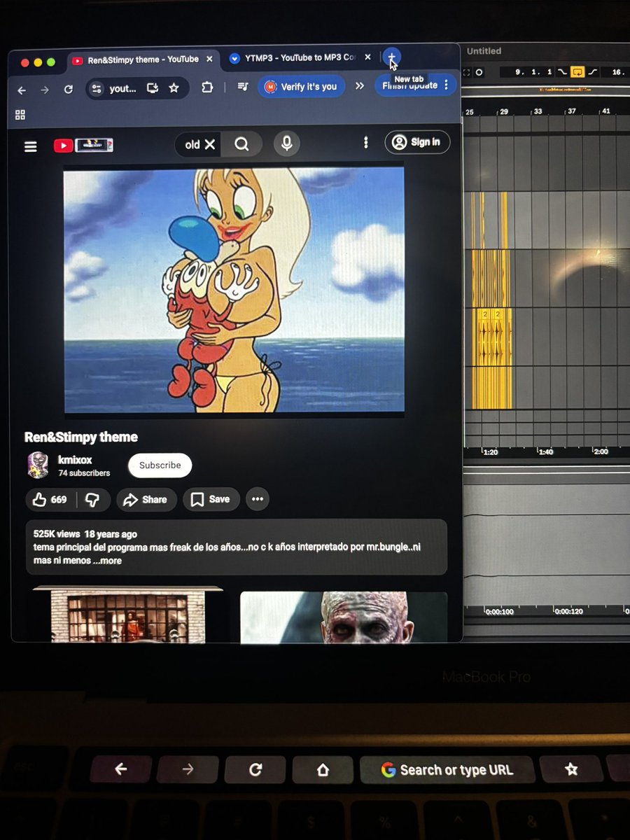Save the video to a playlist
Screen dimensions: 630x840
pyautogui.click(x=211, y=499)
